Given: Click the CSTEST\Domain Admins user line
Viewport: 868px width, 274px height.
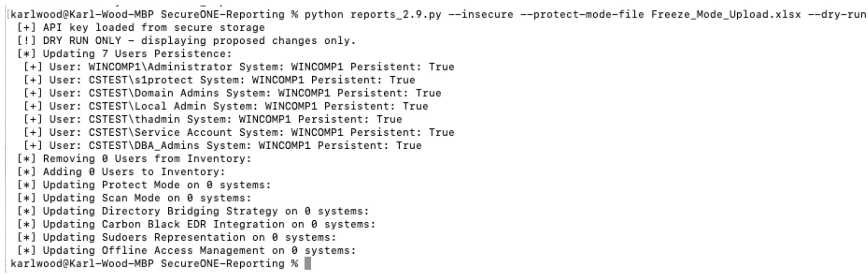Looking at the screenshot, I should (x=233, y=93).
